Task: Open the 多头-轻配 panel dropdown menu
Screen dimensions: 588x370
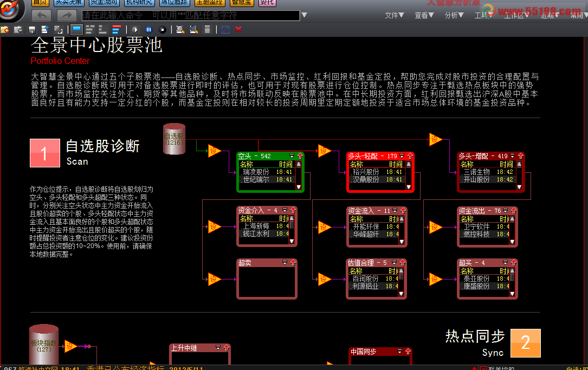Action: (402, 155)
